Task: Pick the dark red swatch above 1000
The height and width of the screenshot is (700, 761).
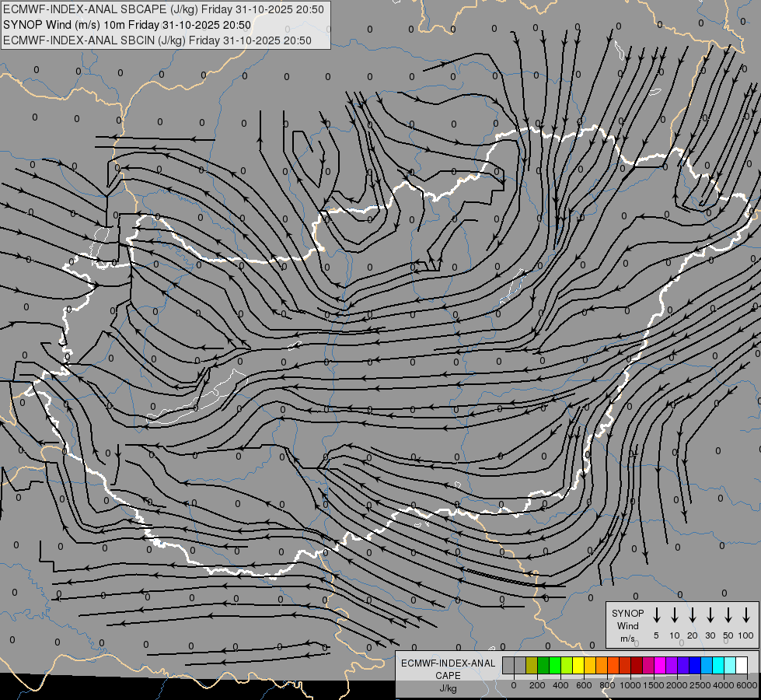Action: 637,665
